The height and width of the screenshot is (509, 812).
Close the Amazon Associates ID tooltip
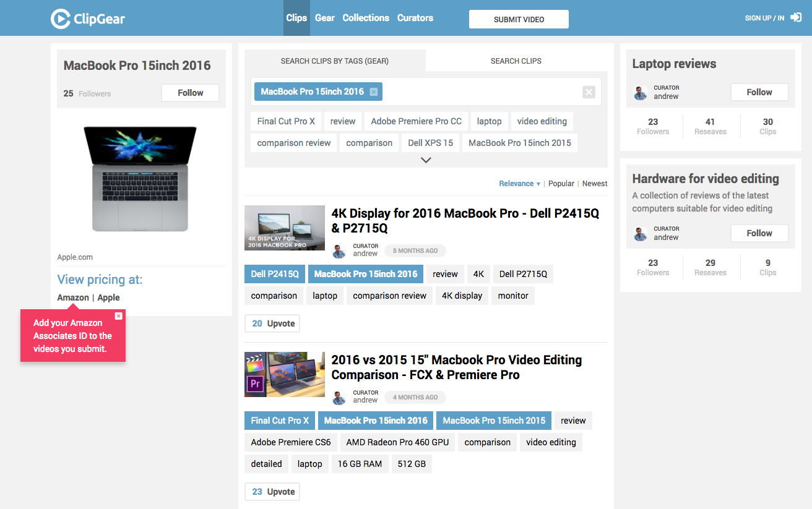tap(119, 316)
